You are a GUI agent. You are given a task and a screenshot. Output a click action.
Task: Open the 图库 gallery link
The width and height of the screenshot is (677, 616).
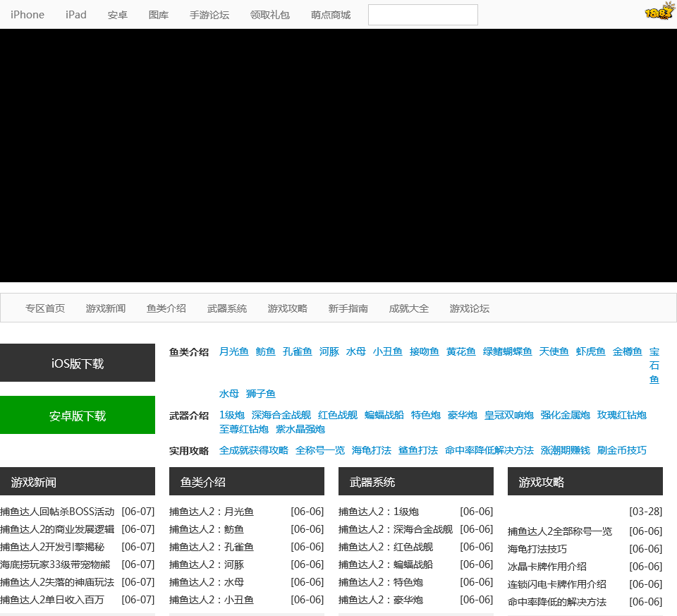pos(159,15)
